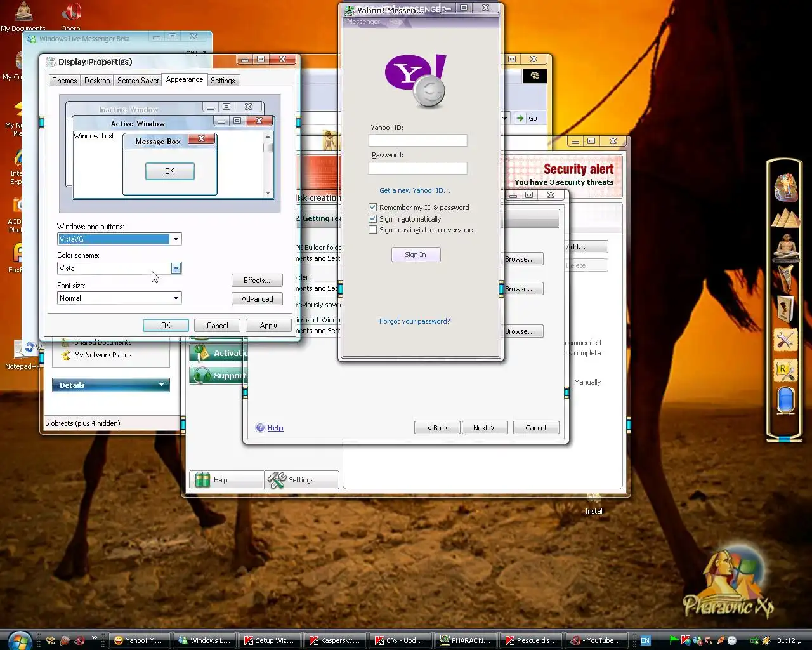Select the Appearance tab
The width and height of the screenshot is (812, 650).
pyautogui.click(x=185, y=79)
